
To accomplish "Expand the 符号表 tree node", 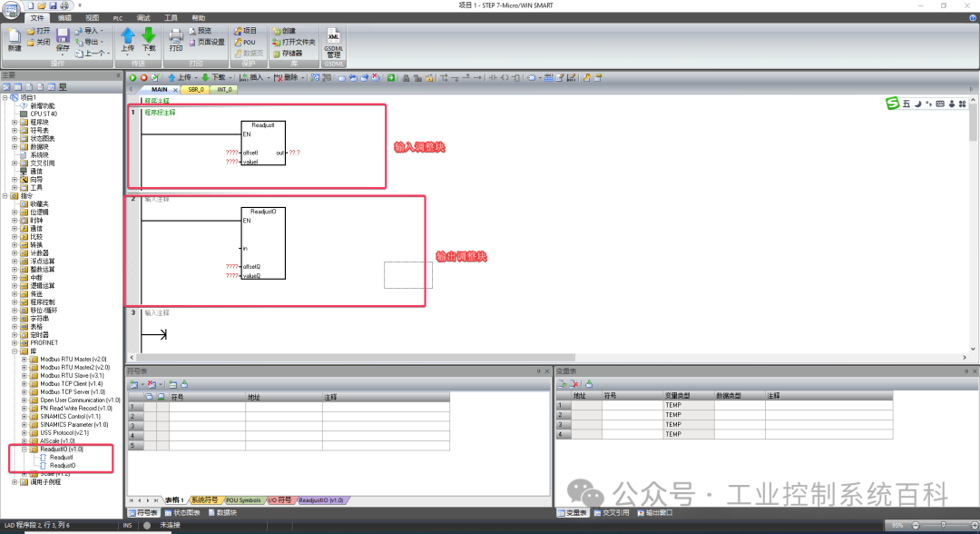I will [15, 131].
